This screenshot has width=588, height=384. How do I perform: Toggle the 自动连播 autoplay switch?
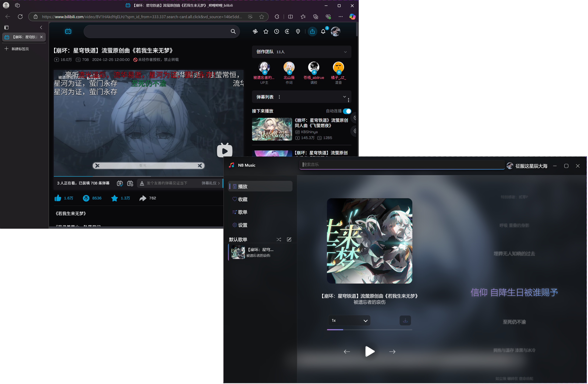click(347, 111)
